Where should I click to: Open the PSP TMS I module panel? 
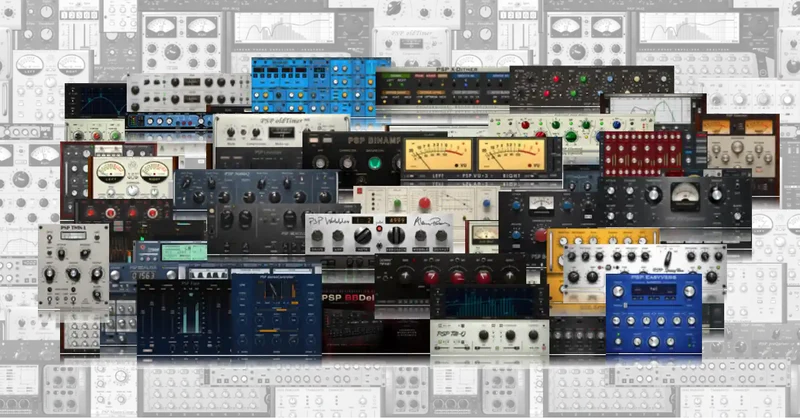pos(73,265)
